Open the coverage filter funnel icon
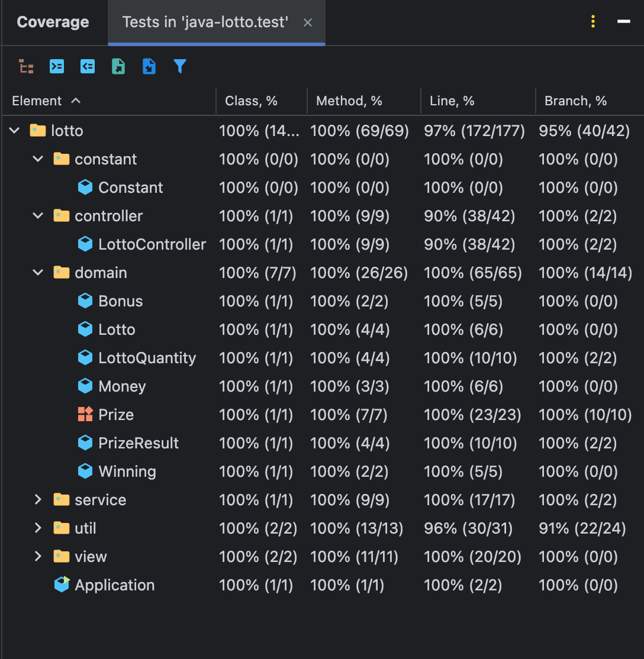The width and height of the screenshot is (644, 659). coord(179,66)
